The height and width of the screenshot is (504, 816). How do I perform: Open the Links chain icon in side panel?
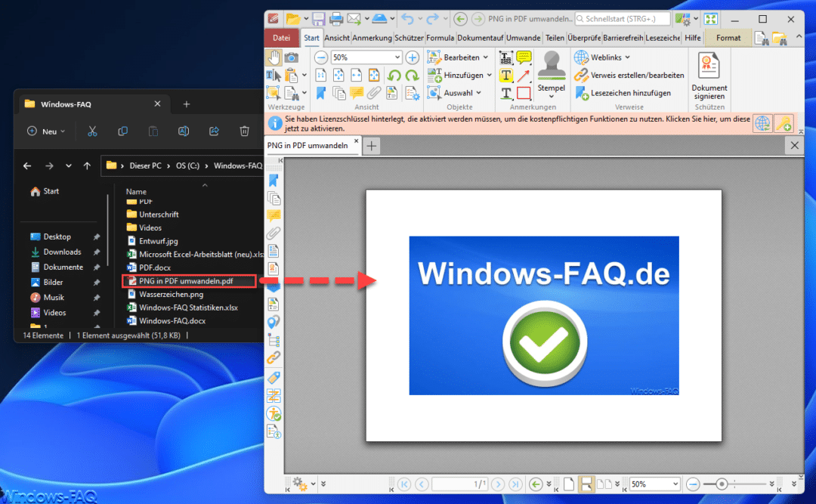click(x=274, y=357)
